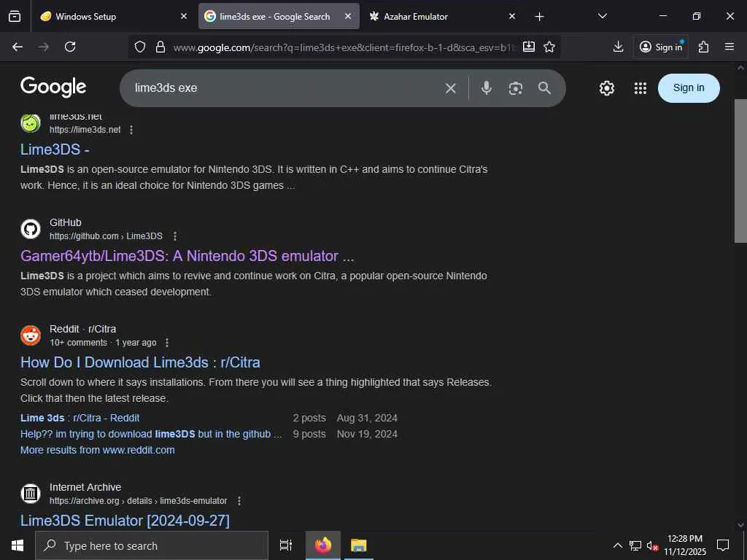Open the tracking protection shield icon
The width and height of the screenshot is (747, 560).
tap(139, 47)
